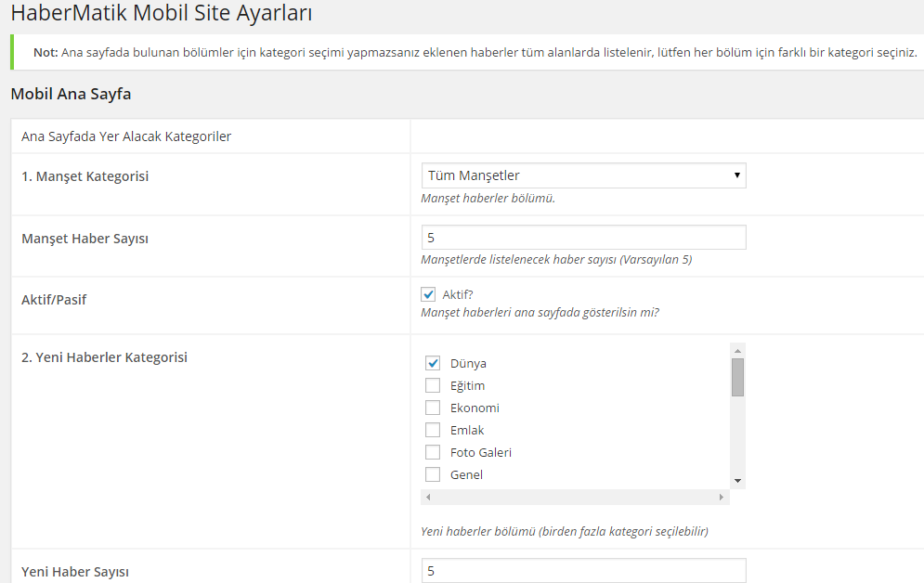Check the Emlak category checkbox
924x583 pixels.
coord(433,431)
